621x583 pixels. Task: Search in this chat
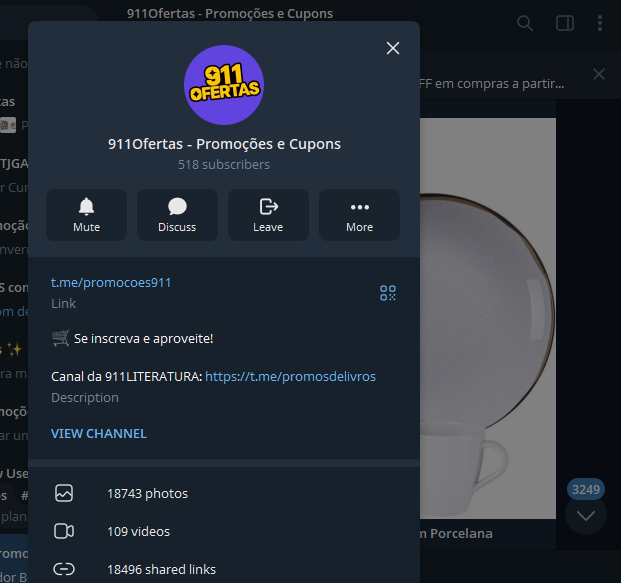pos(525,23)
